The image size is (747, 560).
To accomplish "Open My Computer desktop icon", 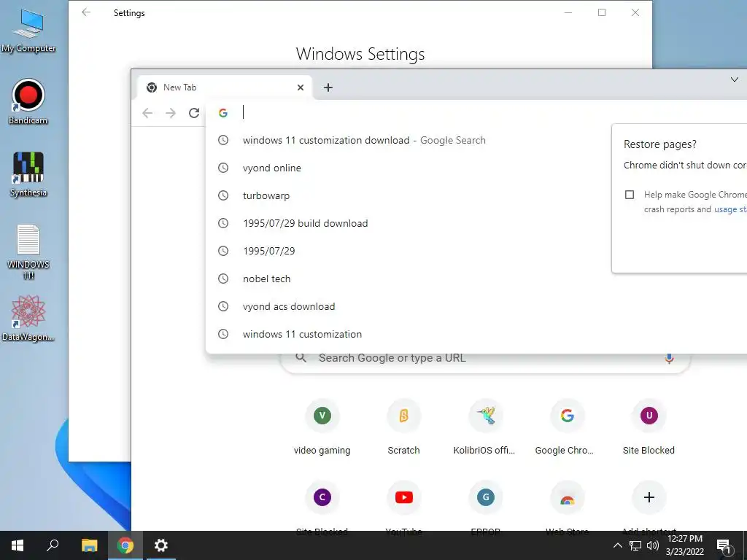I will (28, 31).
